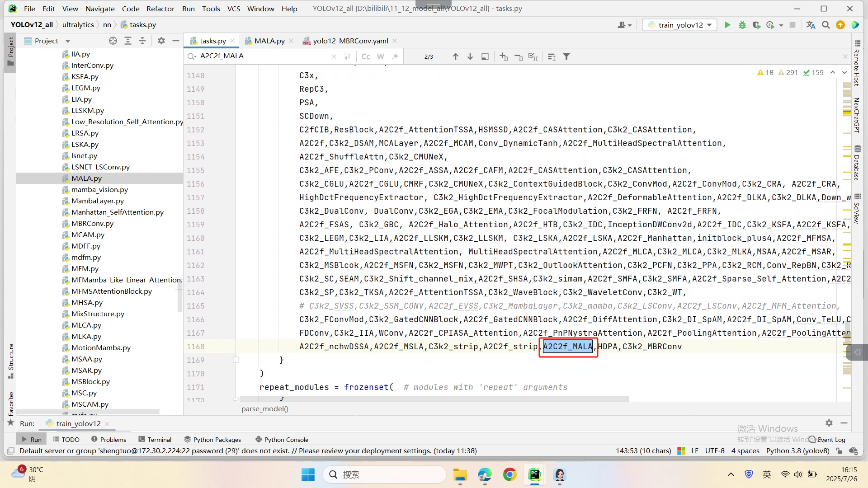This screenshot has height=488, width=868.
Task: Open the train_yolov12 run configuration dropdown
Action: pos(679,25)
